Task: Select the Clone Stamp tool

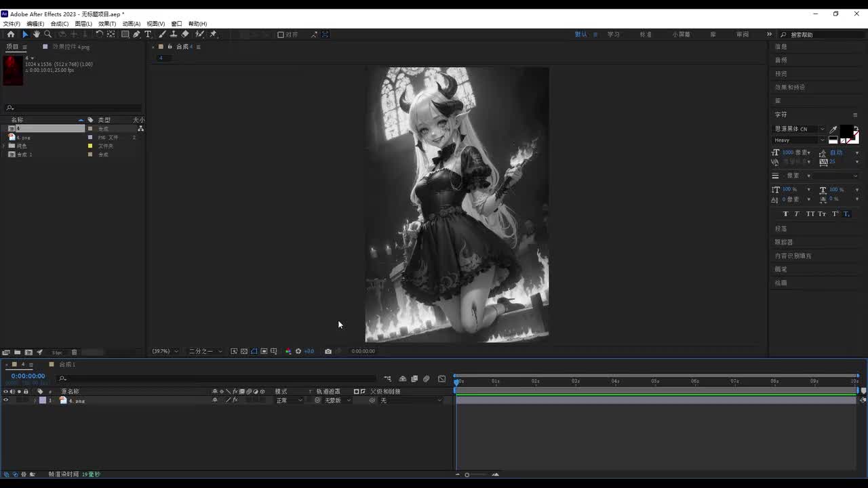Action: [174, 34]
